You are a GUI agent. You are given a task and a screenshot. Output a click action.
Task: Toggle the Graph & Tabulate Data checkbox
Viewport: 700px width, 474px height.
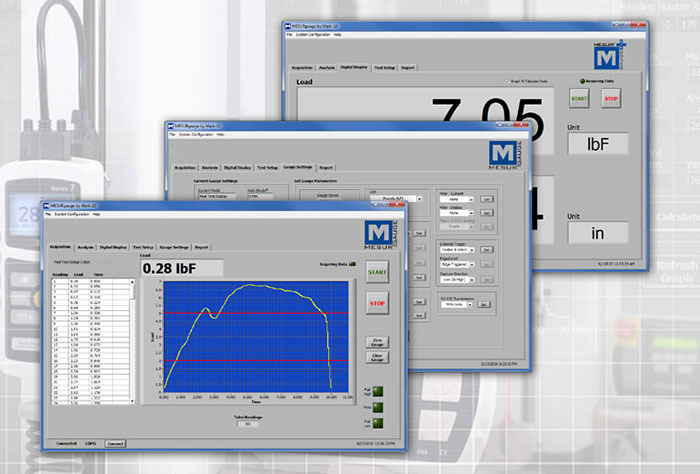coord(508,81)
